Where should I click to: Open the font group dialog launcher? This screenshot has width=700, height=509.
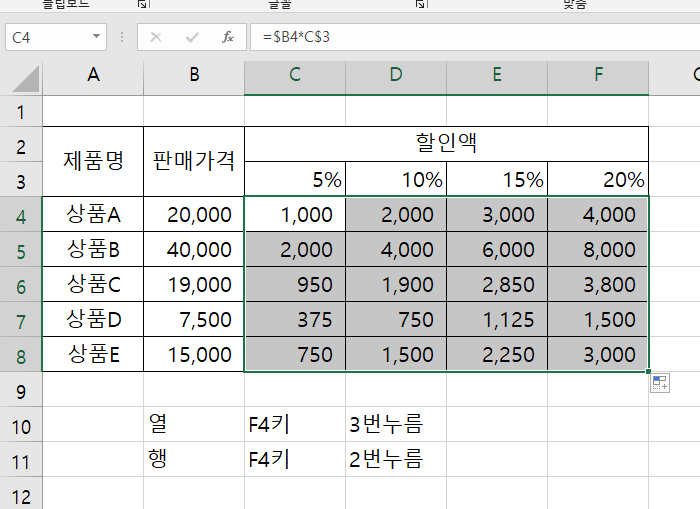click(421, 4)
